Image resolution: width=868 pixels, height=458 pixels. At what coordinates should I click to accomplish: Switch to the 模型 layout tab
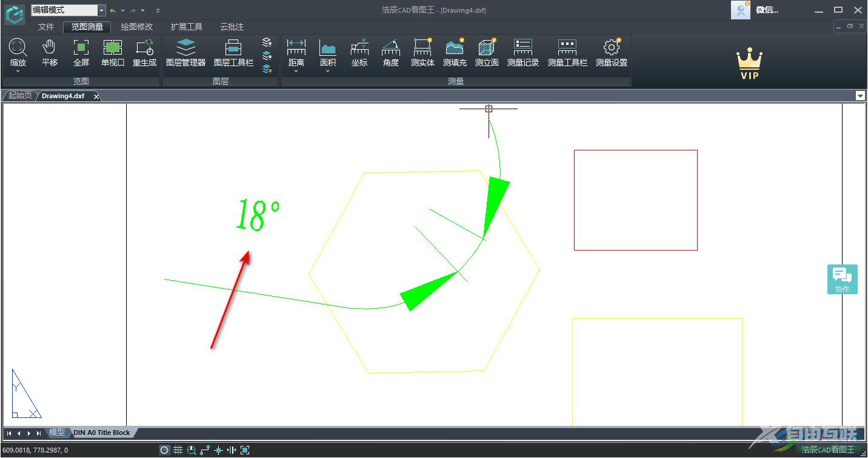click(57, 433)
